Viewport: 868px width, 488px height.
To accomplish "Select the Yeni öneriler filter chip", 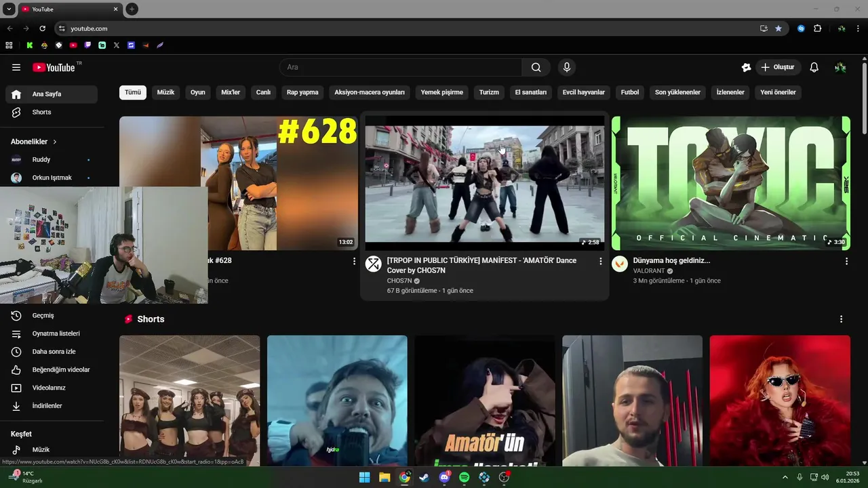I will click(778, 92).
